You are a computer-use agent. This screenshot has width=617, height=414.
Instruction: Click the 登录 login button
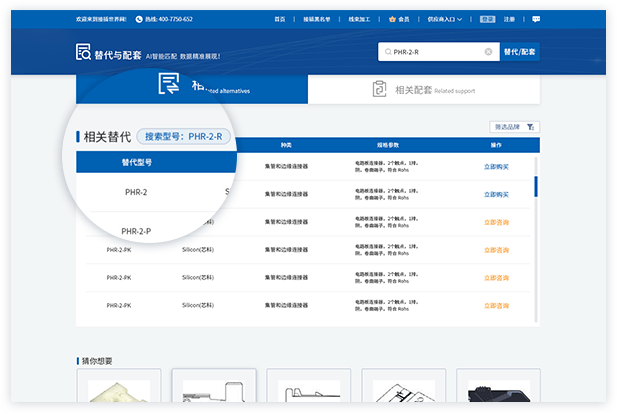point(488,19)
